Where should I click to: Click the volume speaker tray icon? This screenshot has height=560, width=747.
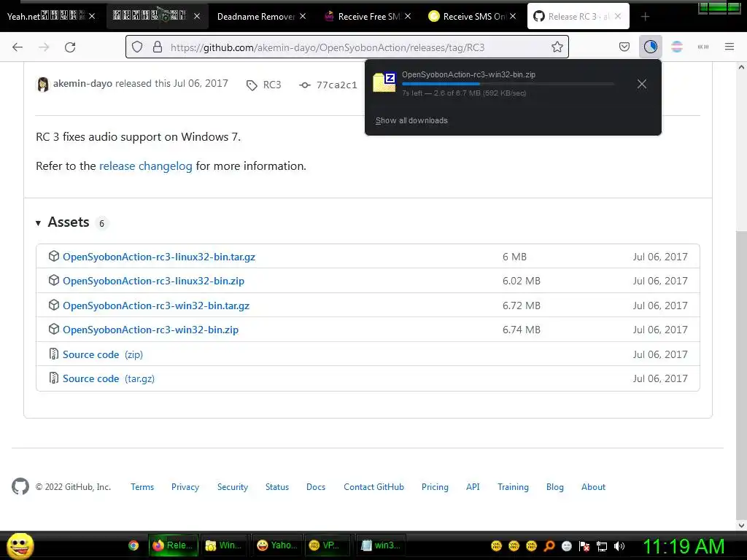click(x=619, y=546)
